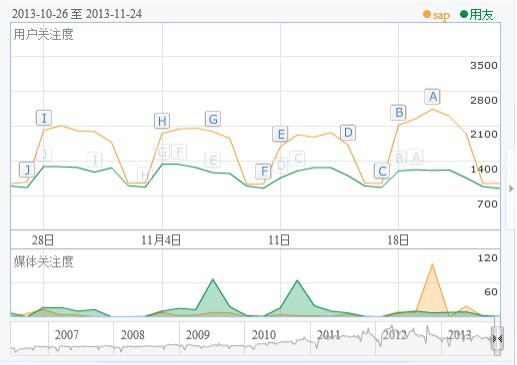Click news marker C on sap line
The image size is (517, 365).
(x=382, y=171)
